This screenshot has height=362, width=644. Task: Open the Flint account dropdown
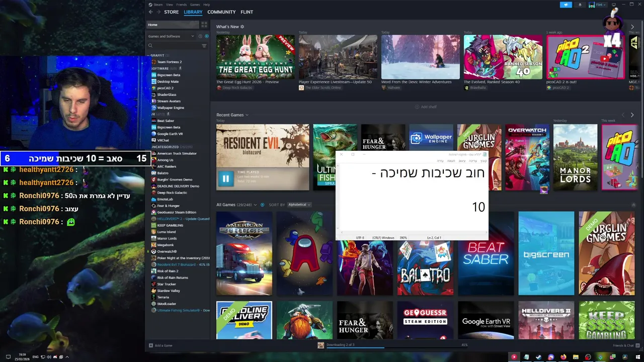tap(597, 5)
